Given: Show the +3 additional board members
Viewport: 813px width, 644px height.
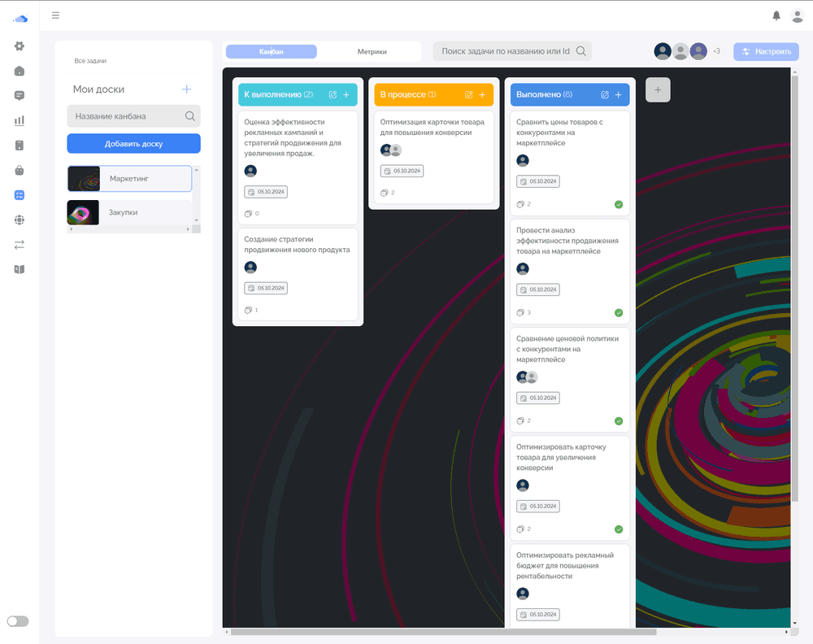Looking at the screenshot, I should 716,50.
